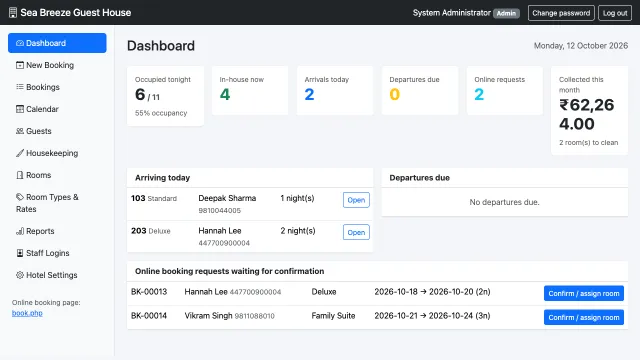Screen dimensions: 640x360
Task: Click the Admin role badge
Action: (x=506, y=13)
